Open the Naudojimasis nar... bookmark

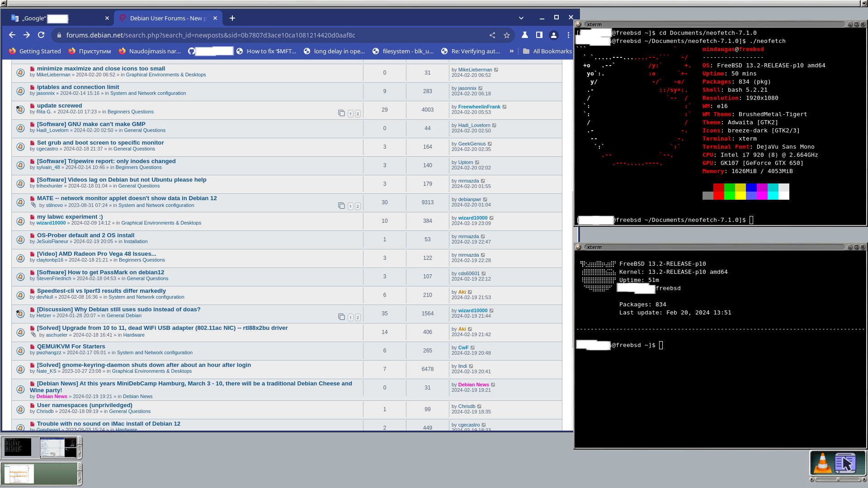click(x=150, y=51)
